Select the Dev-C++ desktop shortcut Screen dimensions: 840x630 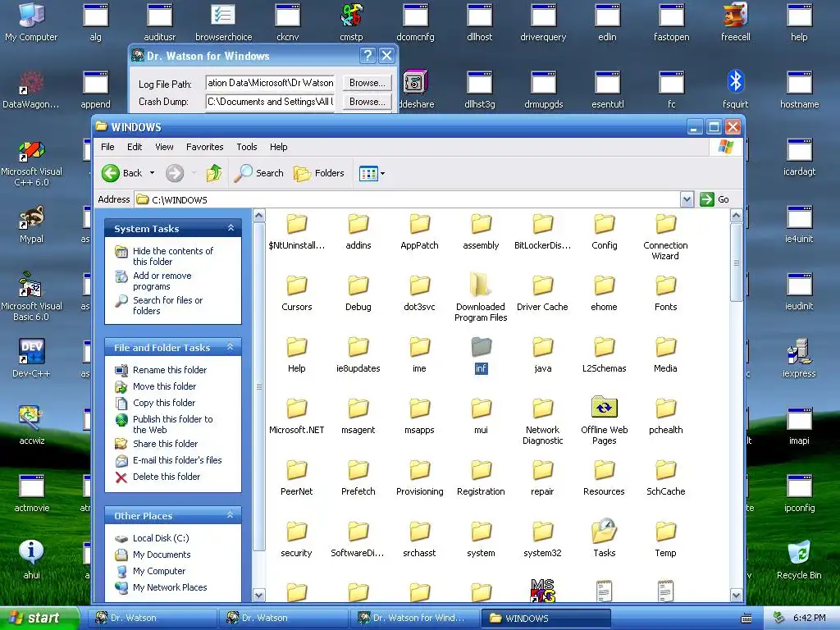tap(31, 358)
